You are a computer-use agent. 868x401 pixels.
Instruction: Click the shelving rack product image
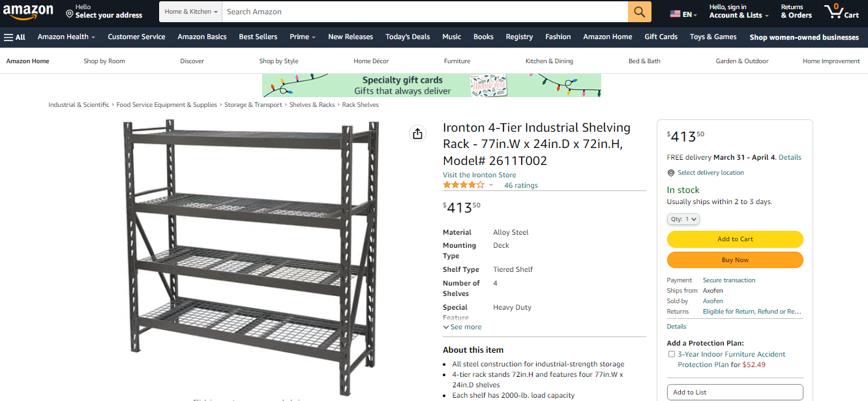[x=251, y=258]
